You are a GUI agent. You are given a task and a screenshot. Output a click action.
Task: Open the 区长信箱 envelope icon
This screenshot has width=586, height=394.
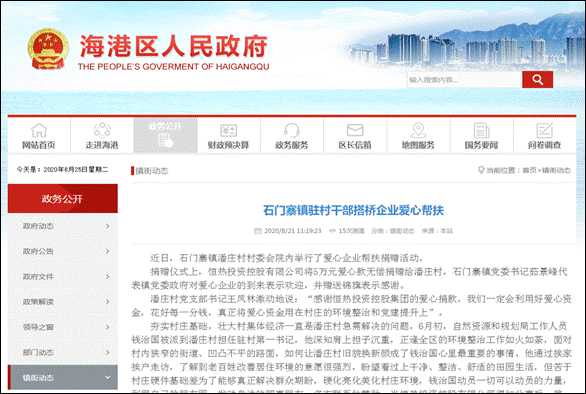(355, 130)
